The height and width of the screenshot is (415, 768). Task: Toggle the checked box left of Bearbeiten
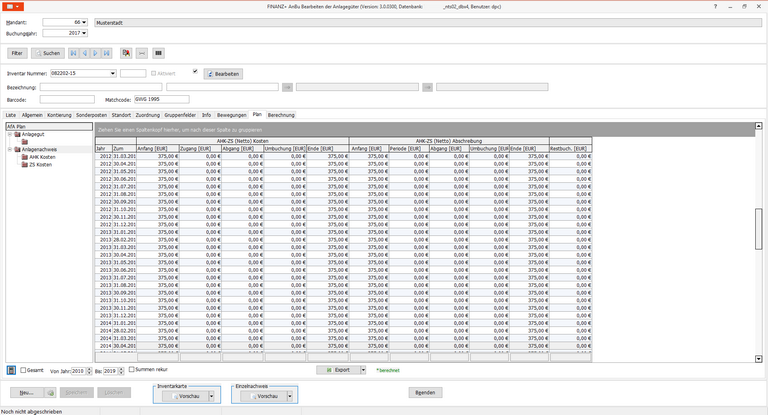pos(195,72)
